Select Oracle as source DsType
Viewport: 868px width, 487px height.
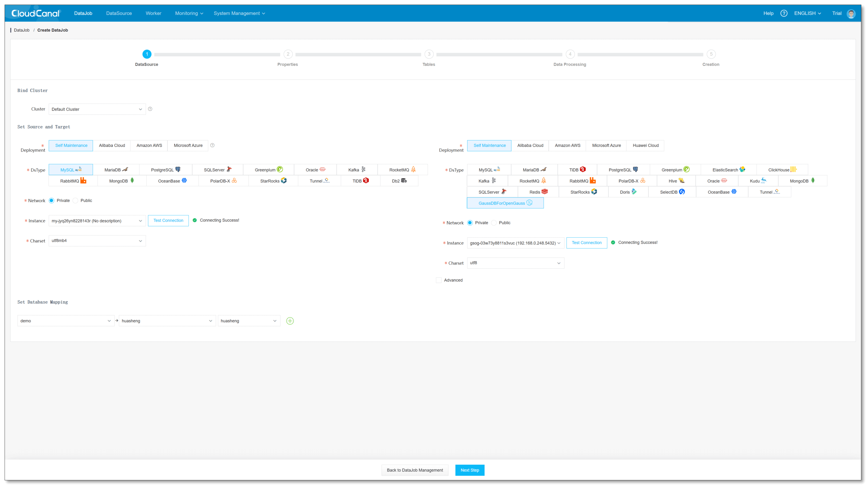[315, 170]
